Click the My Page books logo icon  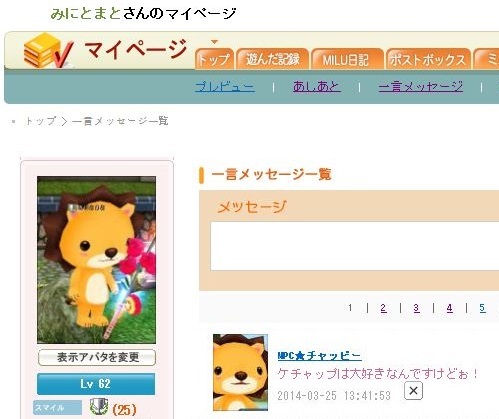coord(48,50)
